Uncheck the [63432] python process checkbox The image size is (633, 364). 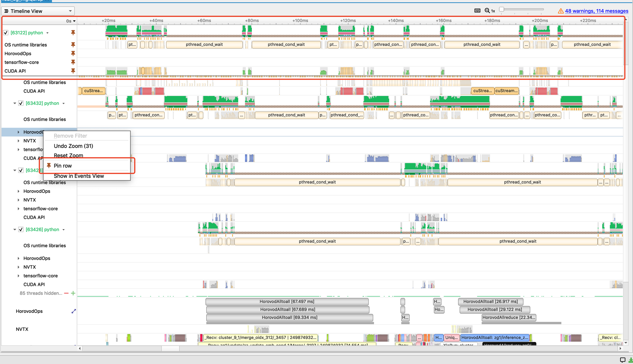(x=21, y=103)
